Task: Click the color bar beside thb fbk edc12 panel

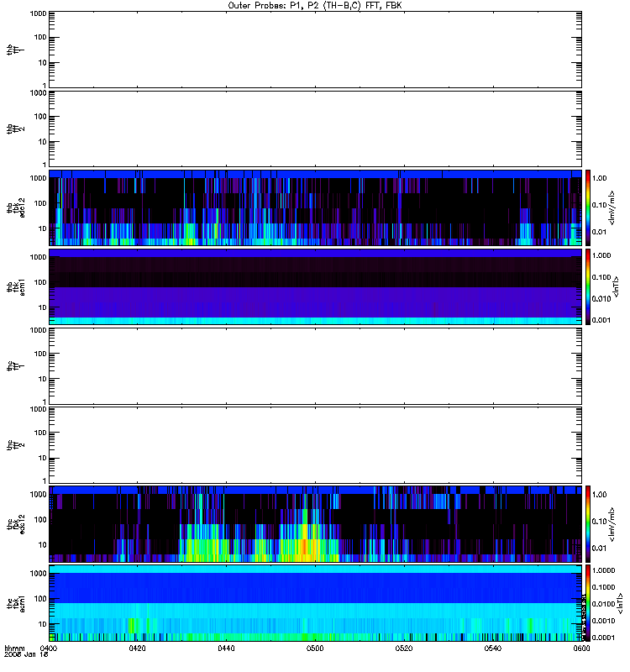Action: [588, 207]
